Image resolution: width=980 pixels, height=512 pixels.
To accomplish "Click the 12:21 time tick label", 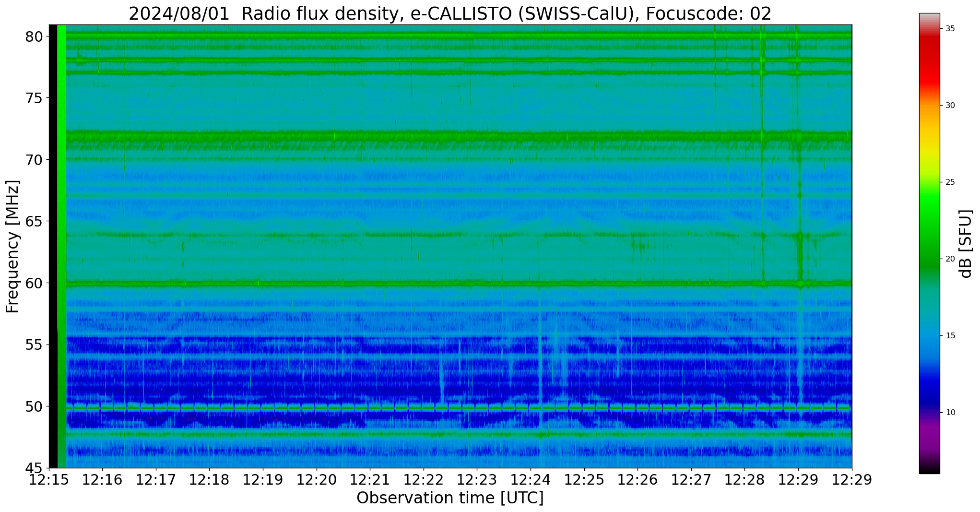I will click(x=370, y=480).
